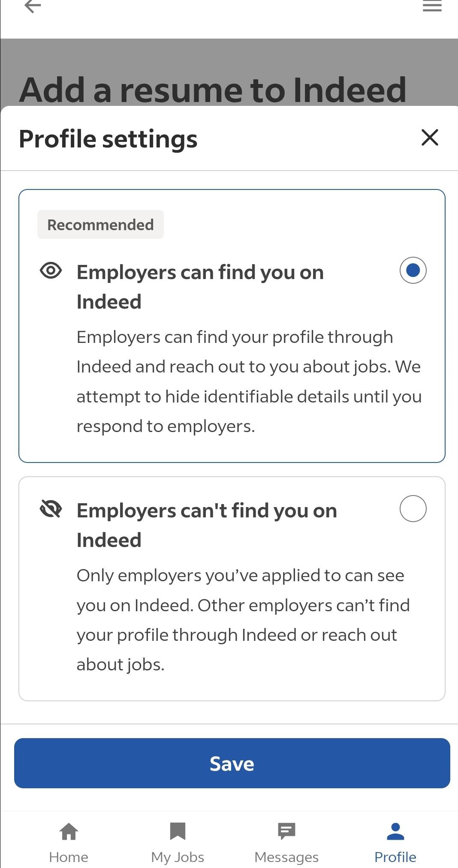Viewport: 458px width, 868px height.
Task: Tap the My Jobs bookmark icon
Action: point(178,832)
